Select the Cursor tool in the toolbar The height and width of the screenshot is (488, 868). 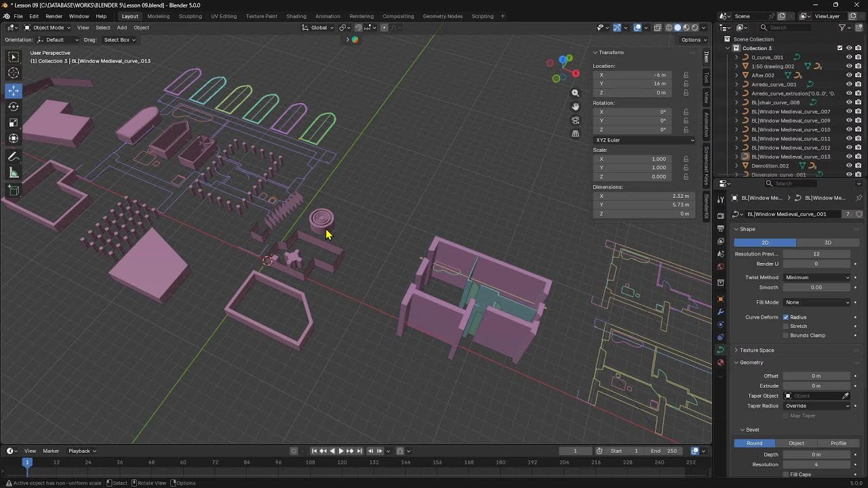[14, 73]
